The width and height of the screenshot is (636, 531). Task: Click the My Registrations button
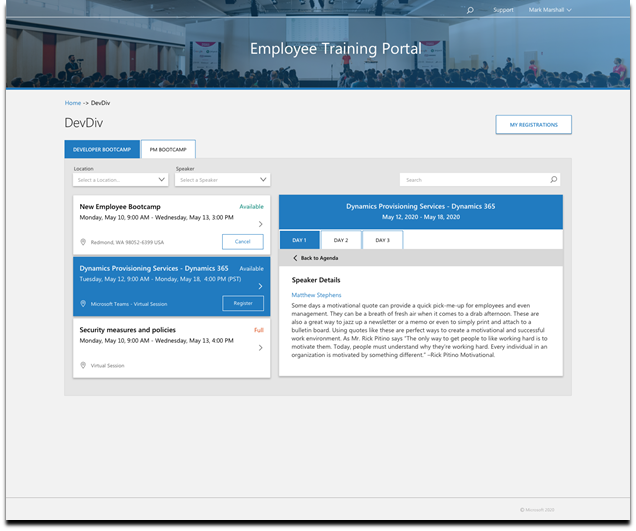[533, 124]
